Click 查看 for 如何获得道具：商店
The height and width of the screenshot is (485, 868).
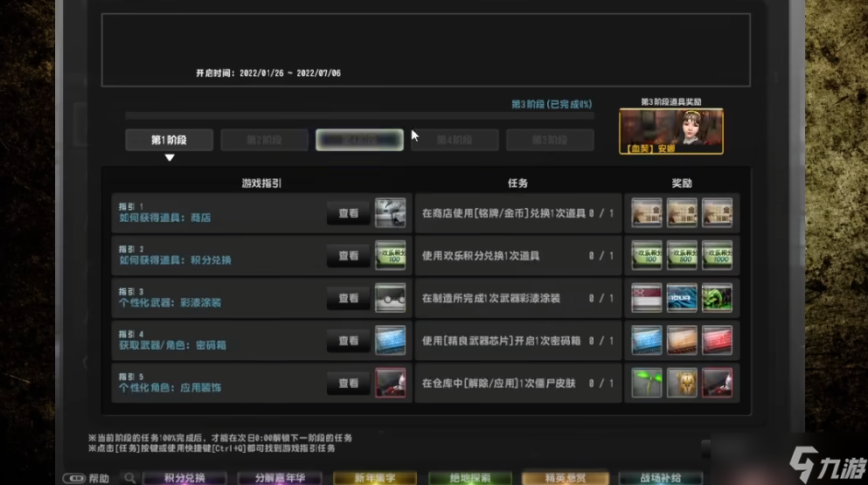click(x=348, y=213)
